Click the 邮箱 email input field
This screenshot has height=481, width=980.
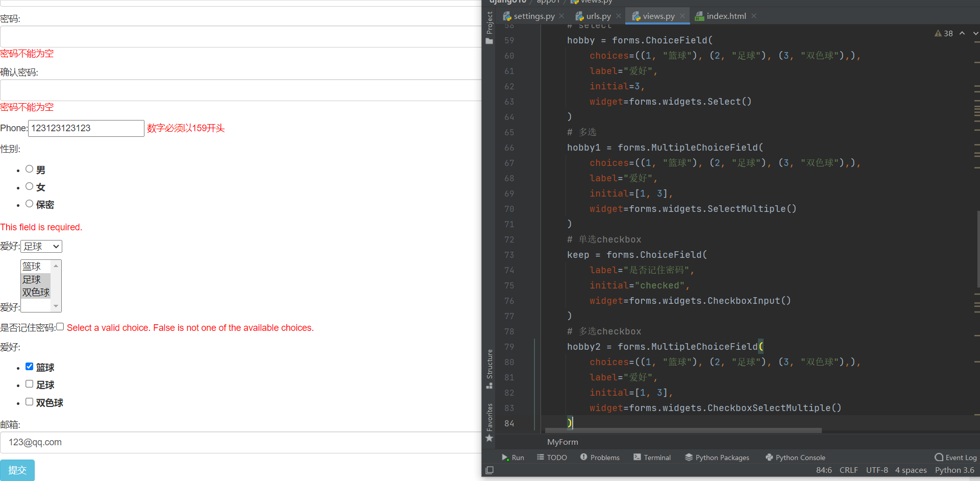click(x=240, y=443)
